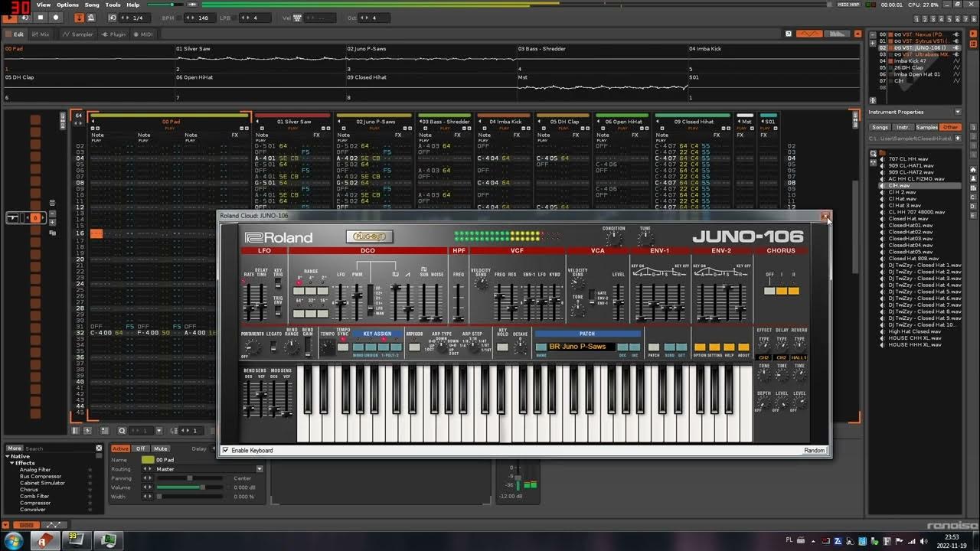Adjust track Panning slider
The height and width of the screenshot is (551, 980).
click(x=191, y=478)
